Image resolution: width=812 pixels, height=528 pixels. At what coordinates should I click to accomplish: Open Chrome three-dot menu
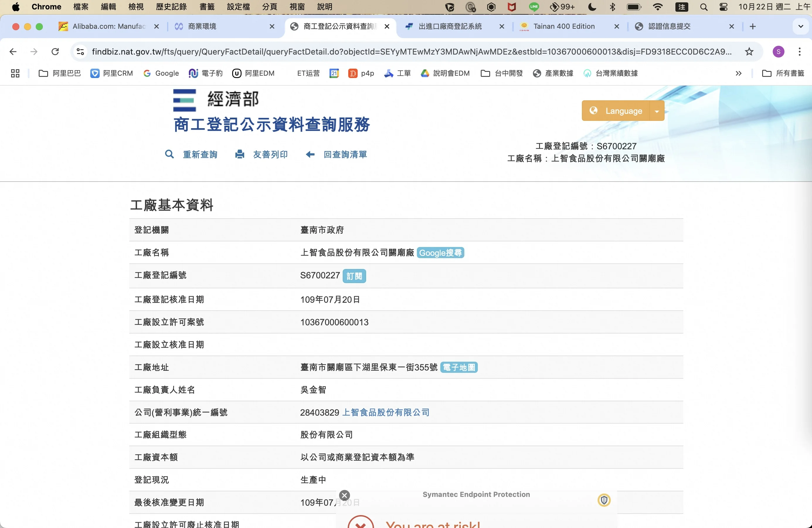tap(799, 52)
